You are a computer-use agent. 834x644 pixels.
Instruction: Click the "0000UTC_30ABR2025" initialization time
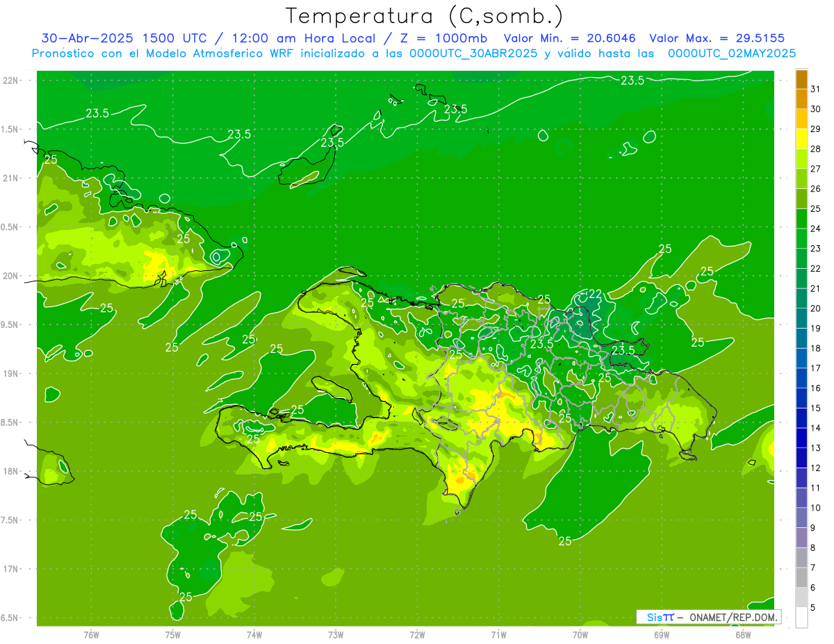(474, 53)
